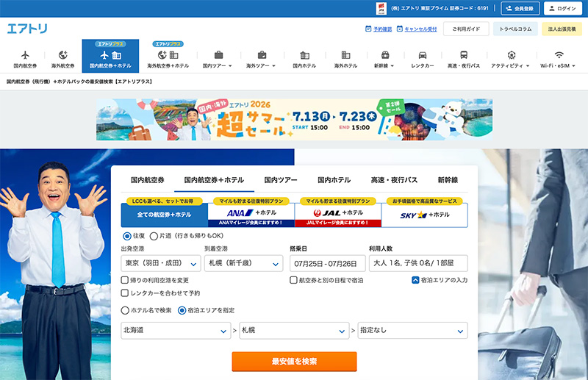Select 片道 radio button
This screenshot has height=380, width=588.
click(x=154, y=236)
